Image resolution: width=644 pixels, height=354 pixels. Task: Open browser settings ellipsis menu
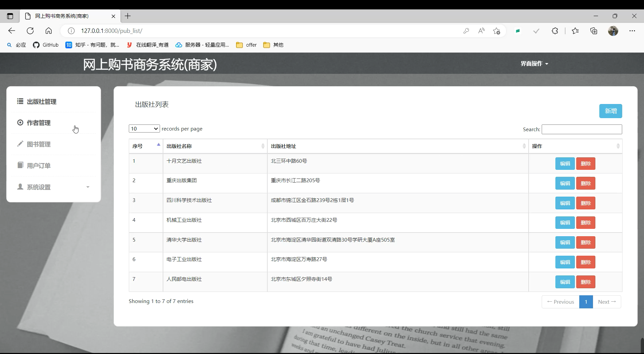pos(632,31)
